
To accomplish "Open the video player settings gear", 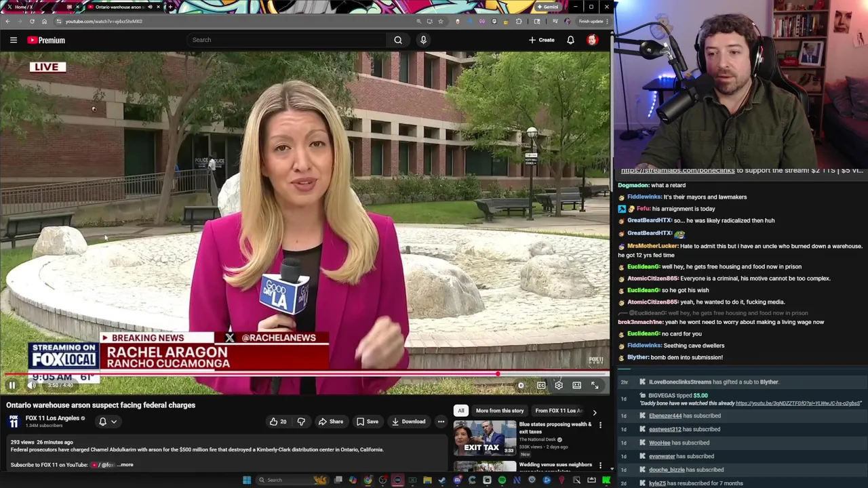I will 559,385.
